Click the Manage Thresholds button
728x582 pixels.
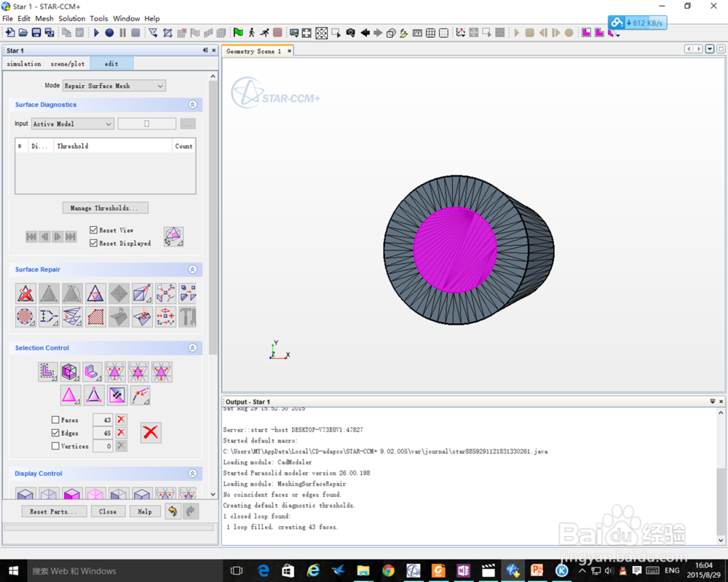(106, 208)
